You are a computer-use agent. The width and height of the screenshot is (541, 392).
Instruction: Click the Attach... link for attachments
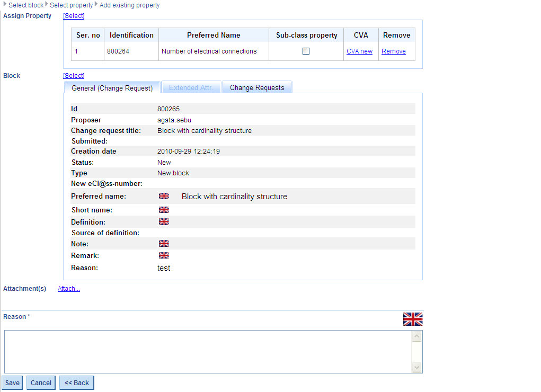69,289
